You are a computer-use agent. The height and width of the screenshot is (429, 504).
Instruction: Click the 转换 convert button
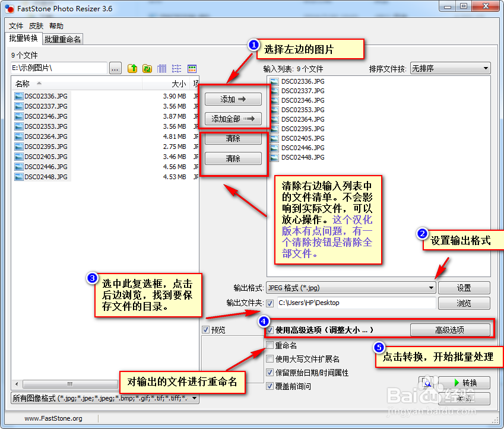pos(464,383)
